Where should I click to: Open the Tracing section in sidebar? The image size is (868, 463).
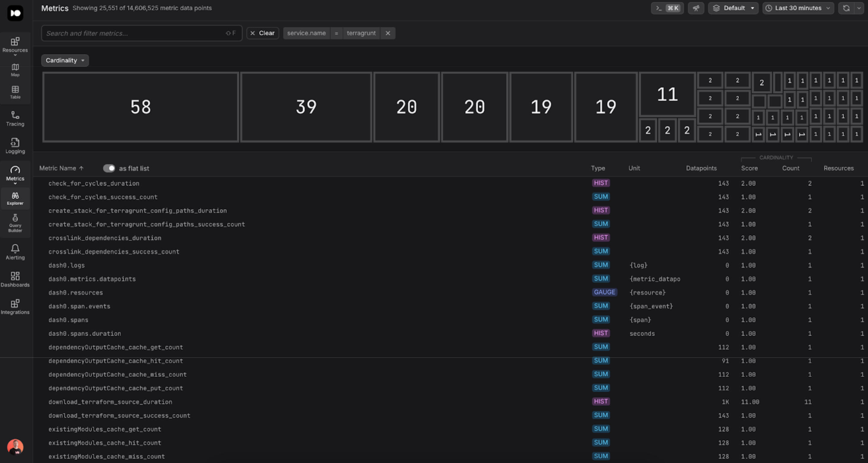point(15,119)
